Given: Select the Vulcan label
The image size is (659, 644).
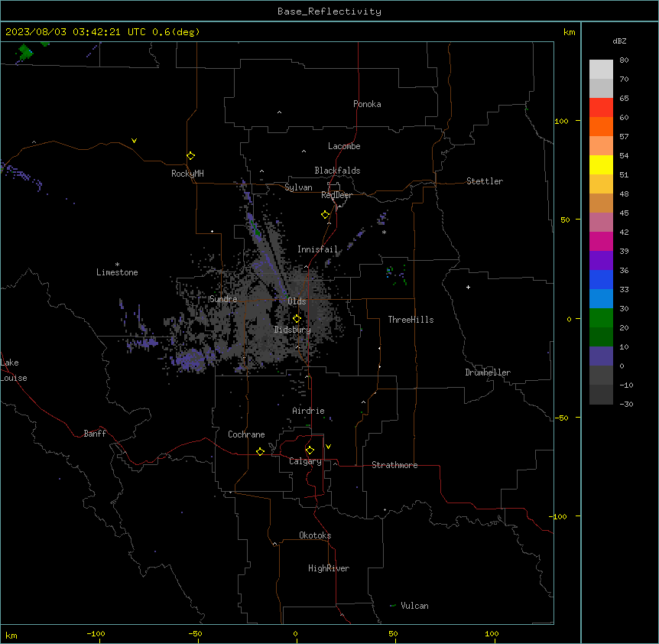Looking at the screenshot, I should pyautogui.click(x=415, y=606).
